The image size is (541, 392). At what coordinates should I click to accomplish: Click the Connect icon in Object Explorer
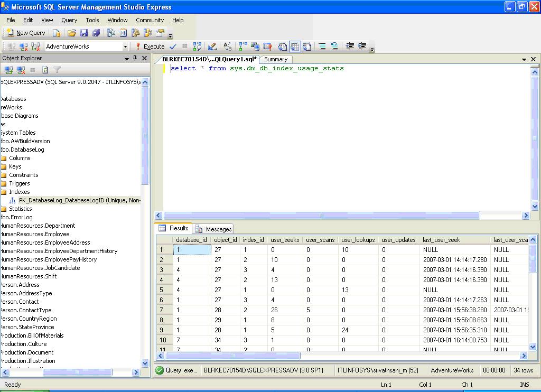[8, 70]
